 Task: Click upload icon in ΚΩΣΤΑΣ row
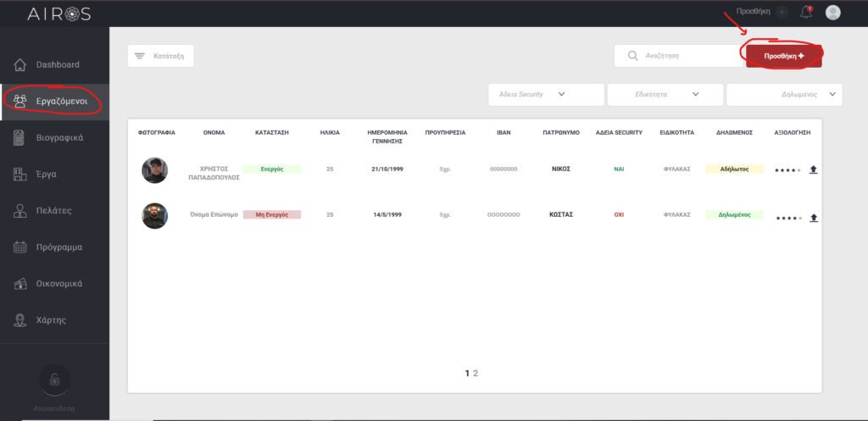coord(814,218)
